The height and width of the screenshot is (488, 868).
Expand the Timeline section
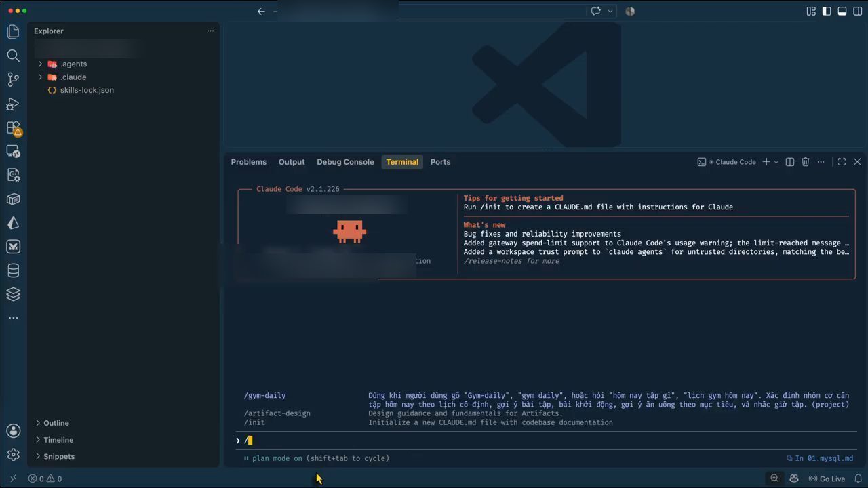[x=58, y=440]
